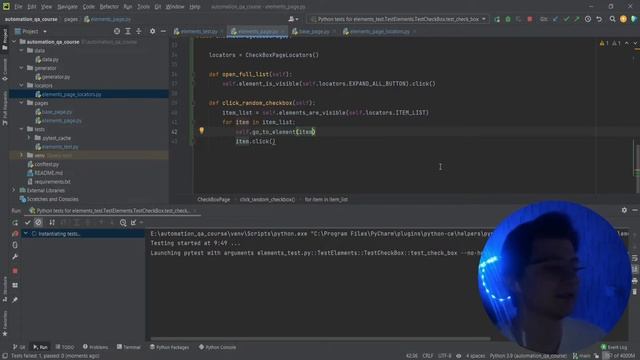Screen dimensions: 640x360
Task: Select Instantiating tests row in test tree
Action: tap(83, 234)
